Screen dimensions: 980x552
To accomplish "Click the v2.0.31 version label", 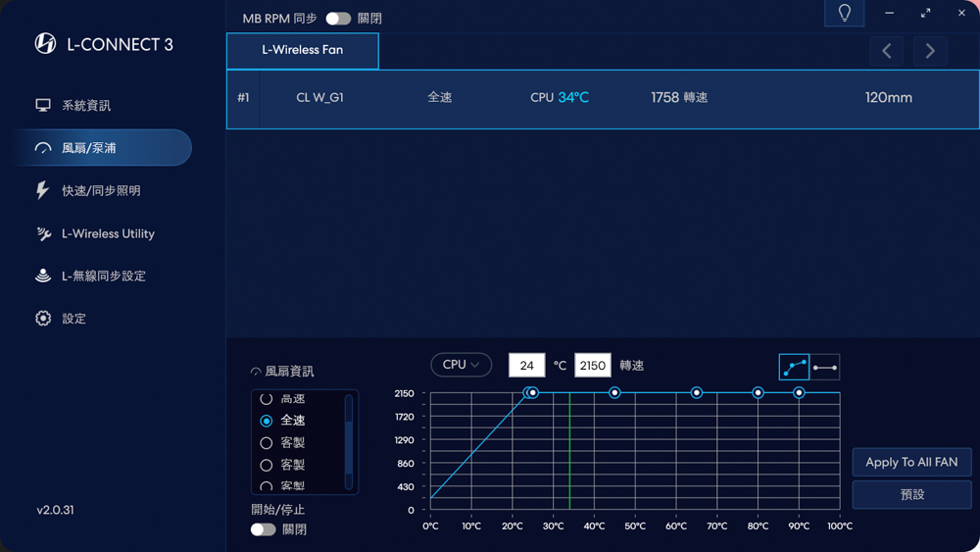I will (x=55, y=510).
